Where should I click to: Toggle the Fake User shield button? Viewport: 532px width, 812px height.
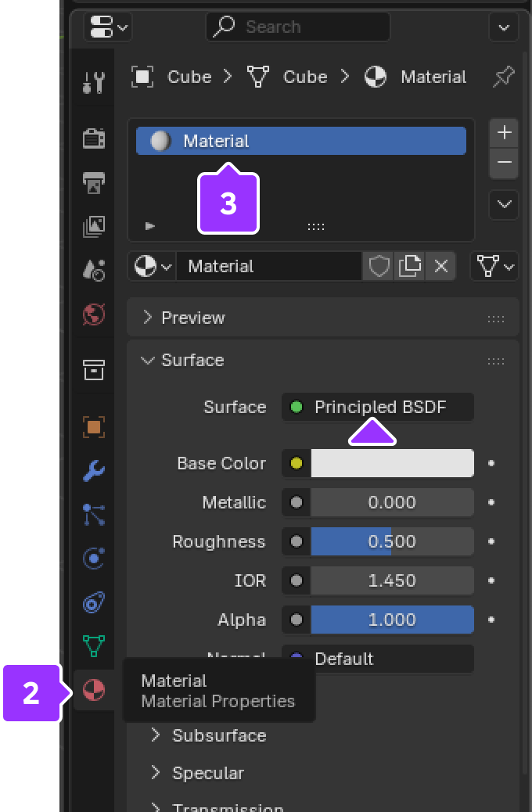(379, 266)
